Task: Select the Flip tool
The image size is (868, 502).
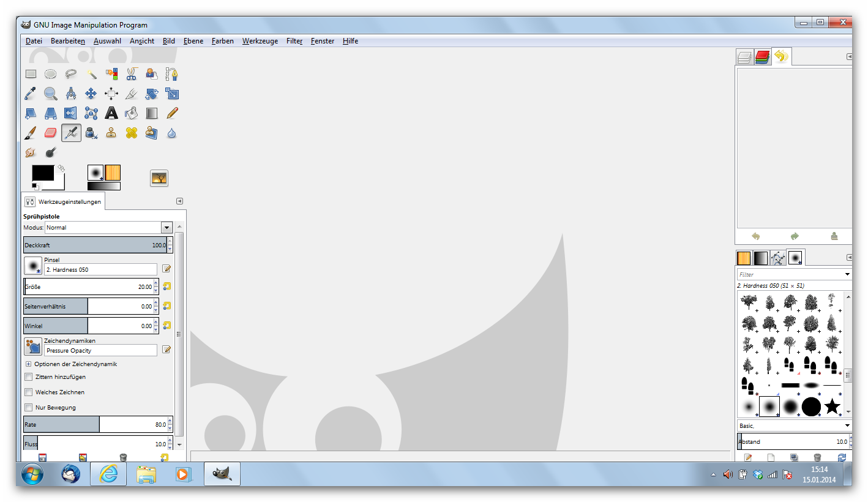Action: [x=71, y=113]
